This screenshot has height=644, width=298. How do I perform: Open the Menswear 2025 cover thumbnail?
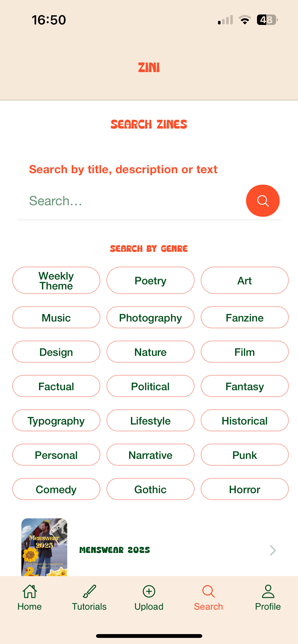click(x=44, y=547)
